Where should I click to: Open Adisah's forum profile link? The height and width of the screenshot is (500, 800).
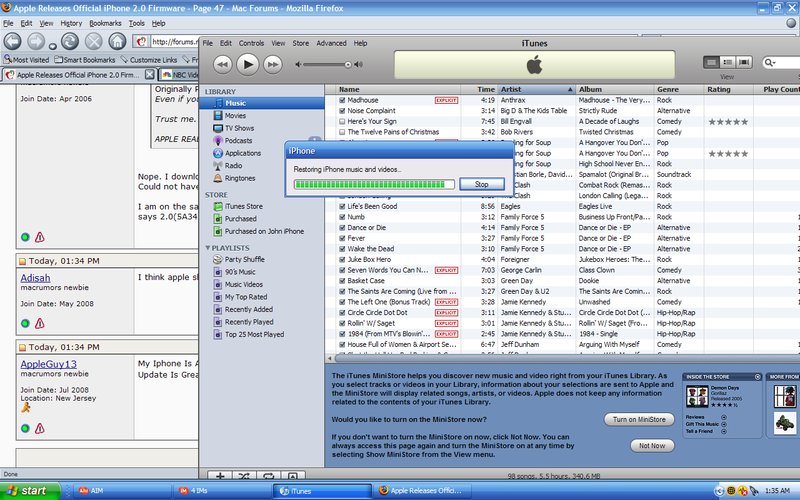point(35,278)
